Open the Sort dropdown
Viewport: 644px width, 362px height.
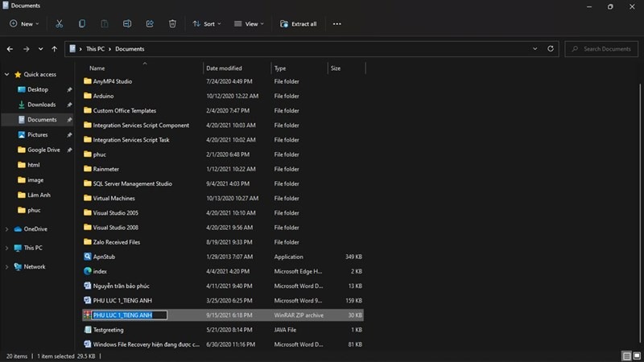(207, 24)
